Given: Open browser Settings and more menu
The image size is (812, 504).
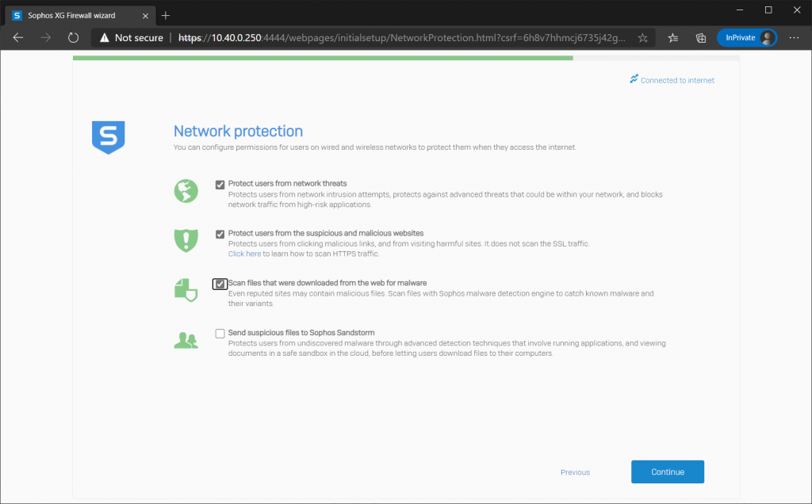Looking at the screenshot, I should pyautogui.click(x=794, y=38).
